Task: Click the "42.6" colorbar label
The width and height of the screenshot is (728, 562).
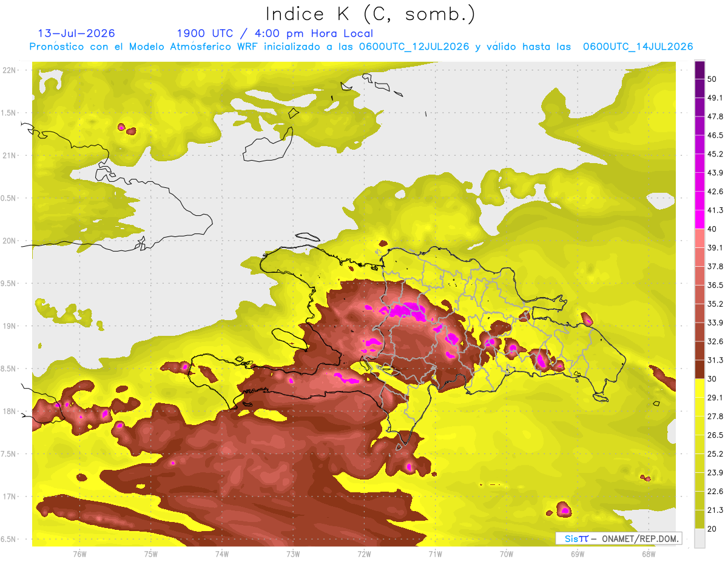Action: coord(715,192)
